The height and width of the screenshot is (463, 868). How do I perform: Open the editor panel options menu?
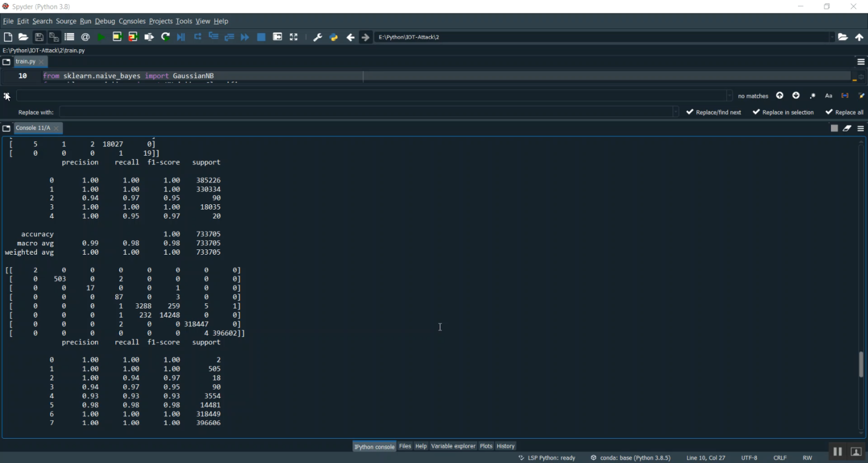coord(861,61)
